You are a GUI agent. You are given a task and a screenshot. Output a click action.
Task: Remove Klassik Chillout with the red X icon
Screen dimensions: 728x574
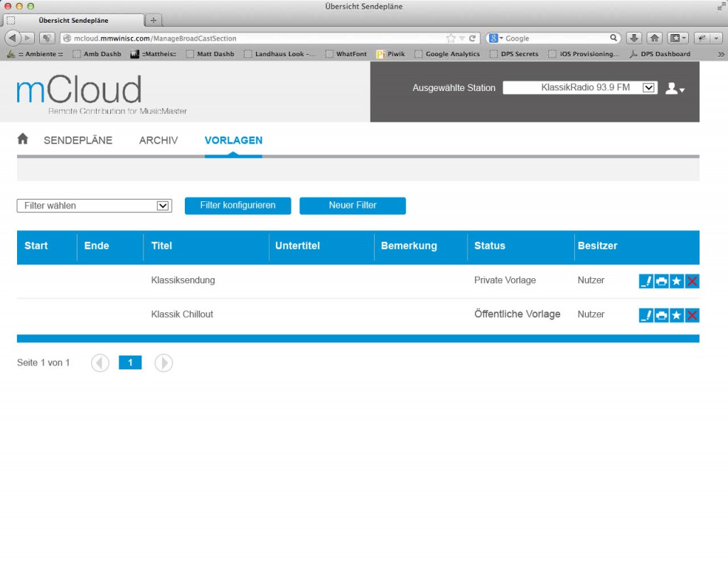coord(692,314)
